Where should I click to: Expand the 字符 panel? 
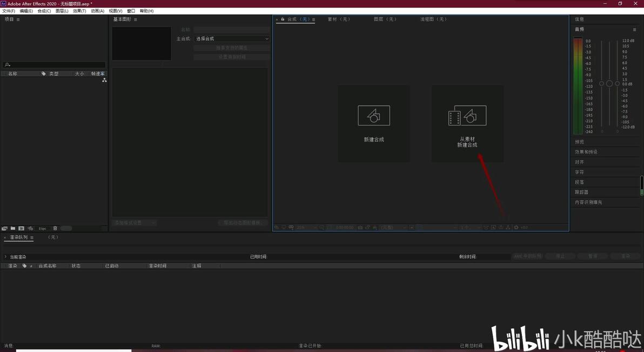pos(580,172)
